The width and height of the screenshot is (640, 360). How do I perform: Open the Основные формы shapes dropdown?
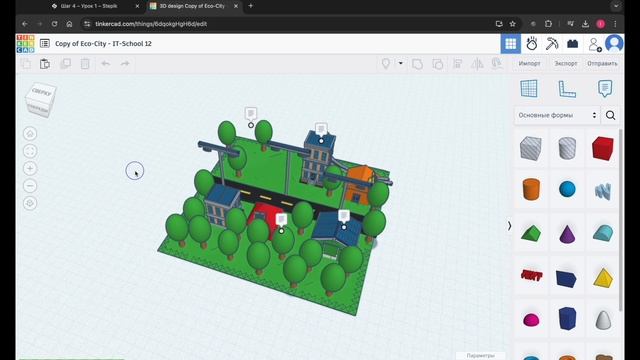pos(557,116)
